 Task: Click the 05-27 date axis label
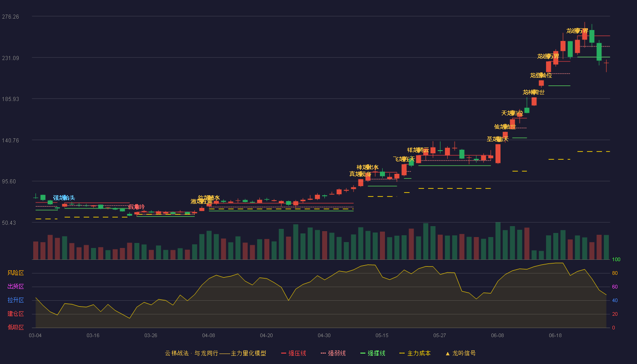coord(440,335)
